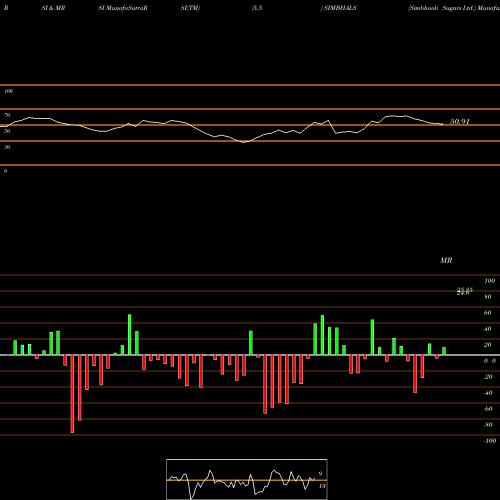
Task: Click the Simbhaoli Sugars Ltd. title text
Action: point(442,8)
